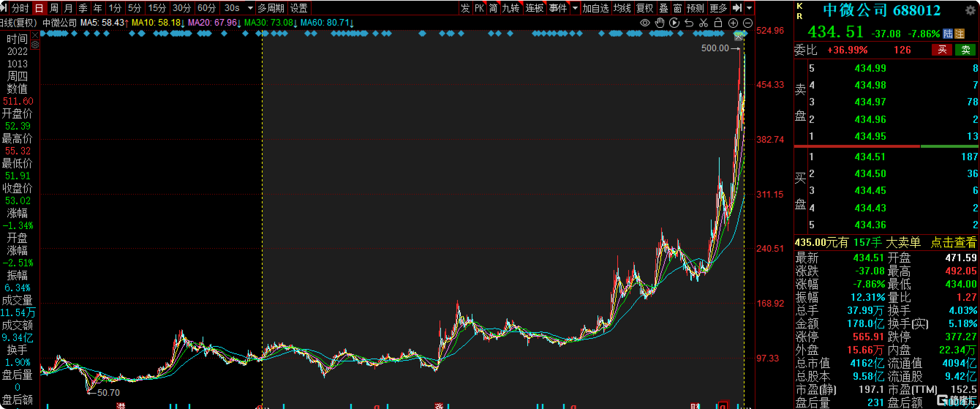
Task: Click 点击查看 link for large sell order
Action: coord(953,242)
